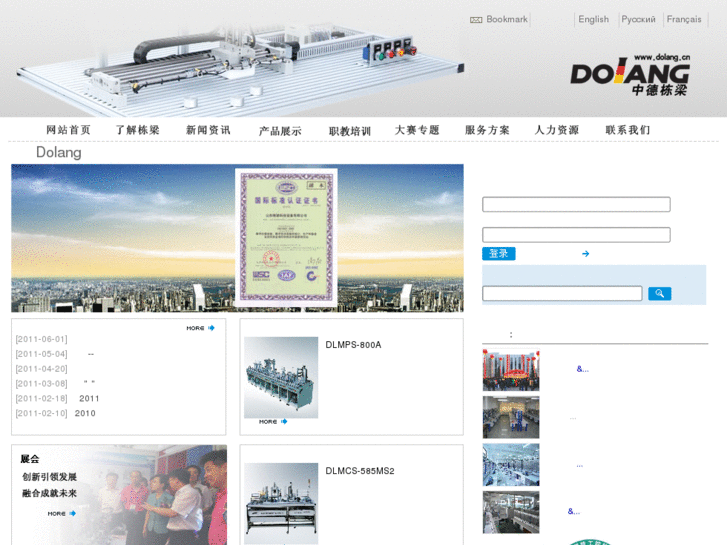Switch the site language to English

click(x=593, y=19)
